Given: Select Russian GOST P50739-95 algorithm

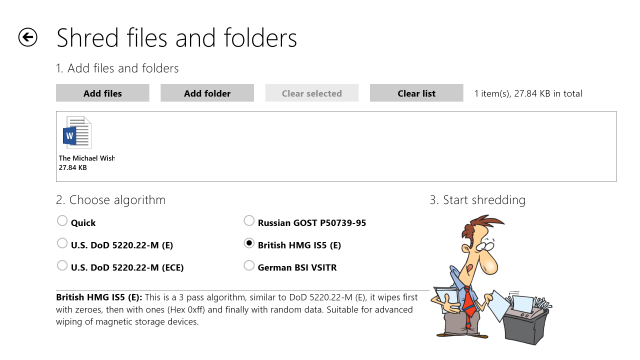Looking at the screenshot, I should 249,221.
